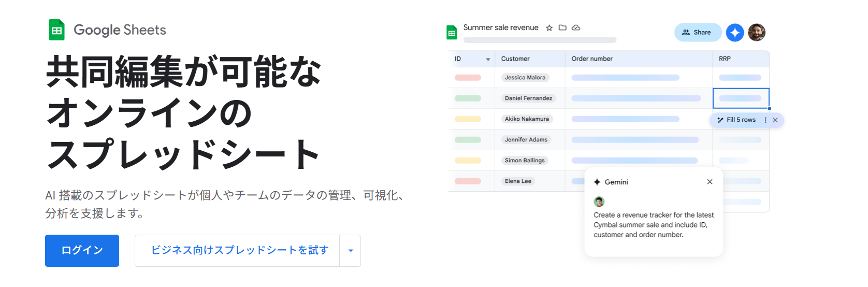Image resolution: width=868 pixels, height=287 pixels.
Task: Click the green Sheets file icon near the title
Action: pyautogui.click(x=452, y=33)
